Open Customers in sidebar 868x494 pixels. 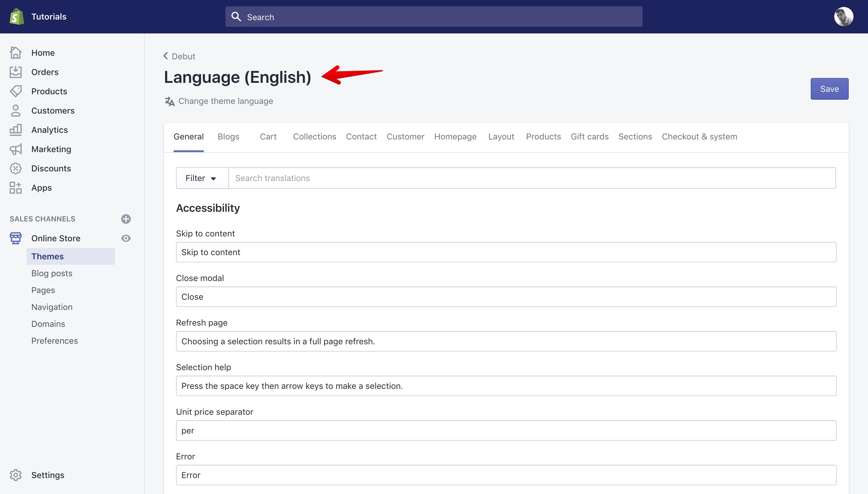pos(53,111)
